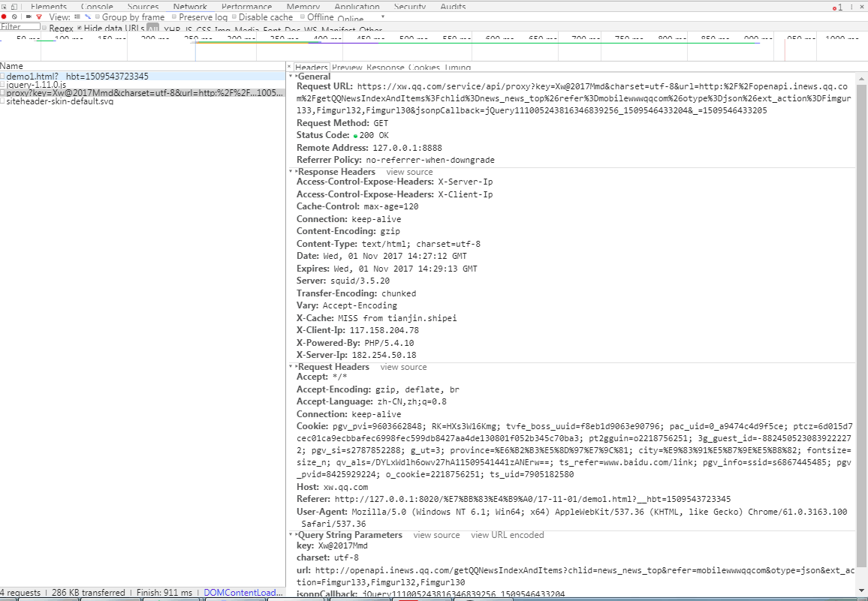
Task: Enable Group by frame checkbox
Action: 98,17
